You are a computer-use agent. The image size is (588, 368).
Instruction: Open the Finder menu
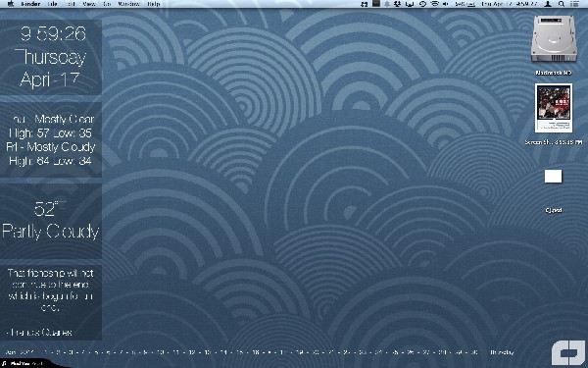30,4
